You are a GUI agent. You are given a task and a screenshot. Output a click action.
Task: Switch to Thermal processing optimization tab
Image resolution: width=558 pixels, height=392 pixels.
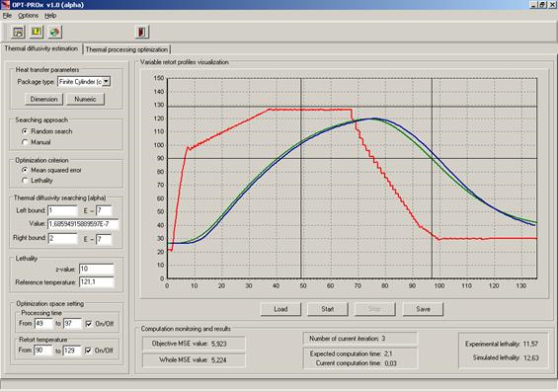point(126,49)
